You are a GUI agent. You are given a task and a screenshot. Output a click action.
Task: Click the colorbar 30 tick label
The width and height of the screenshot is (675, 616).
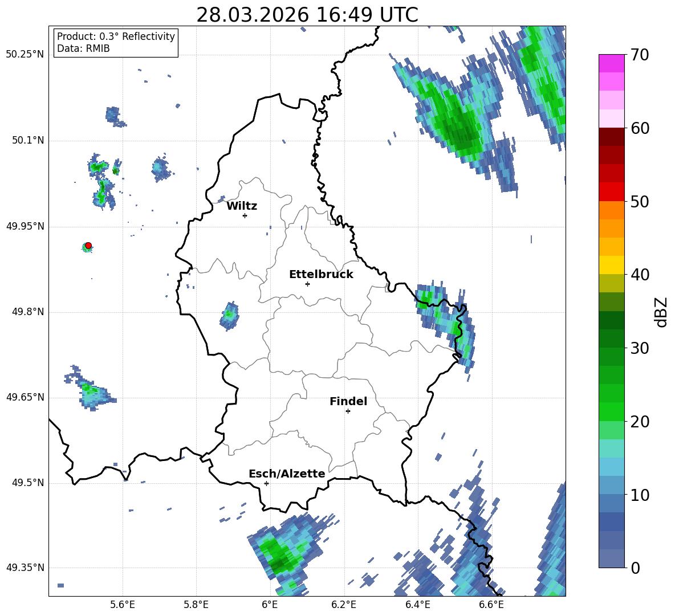pyautogui.click(x=640, y=348)
